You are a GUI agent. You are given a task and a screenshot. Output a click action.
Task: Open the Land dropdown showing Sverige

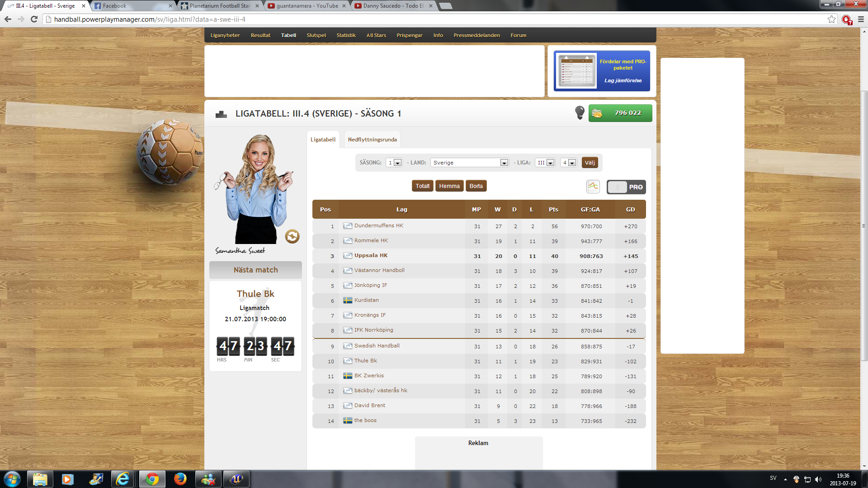tap(470, 163)
